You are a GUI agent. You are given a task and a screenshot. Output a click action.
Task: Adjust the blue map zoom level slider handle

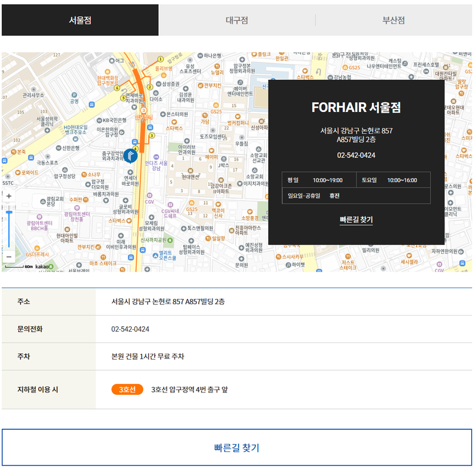click(9, 212)
